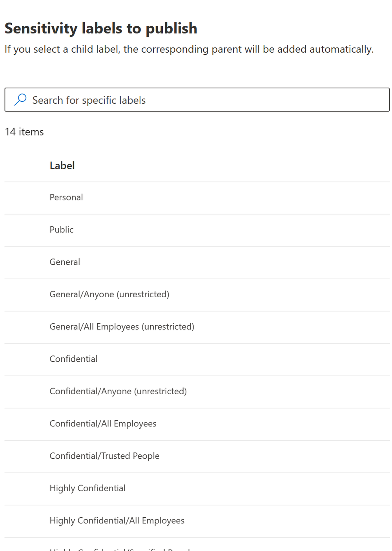This screenshot has height=551, width=392.
Task: Focus the Search for specific labels field
Action: click(197, 100)
